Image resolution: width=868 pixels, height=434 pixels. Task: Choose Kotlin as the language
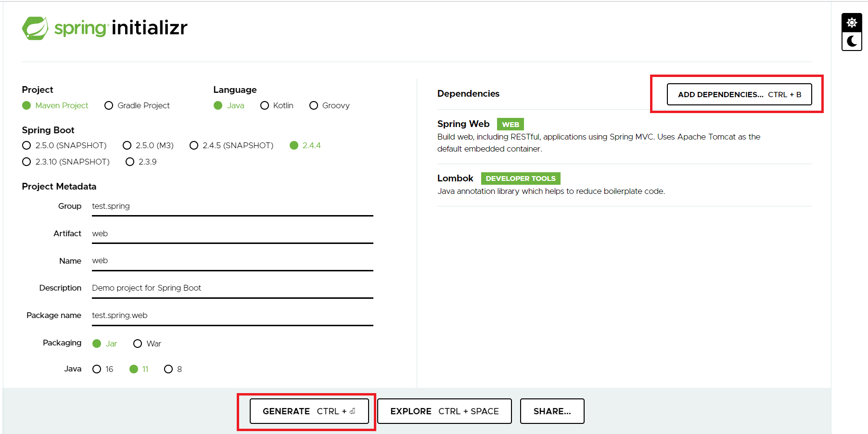pos(277,105)
